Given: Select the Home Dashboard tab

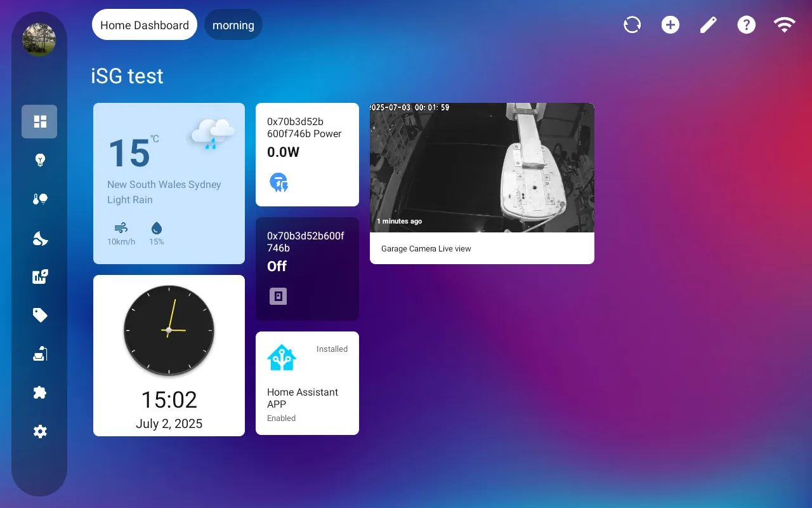Looking at the screenshot, I should click(145, 25).
